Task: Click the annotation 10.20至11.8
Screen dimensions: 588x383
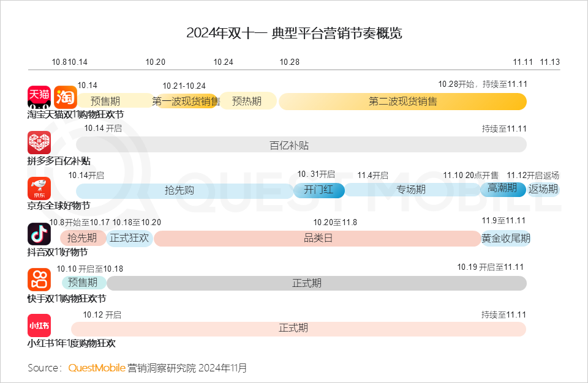Action: pyautogui.click(x=335, y=222)
